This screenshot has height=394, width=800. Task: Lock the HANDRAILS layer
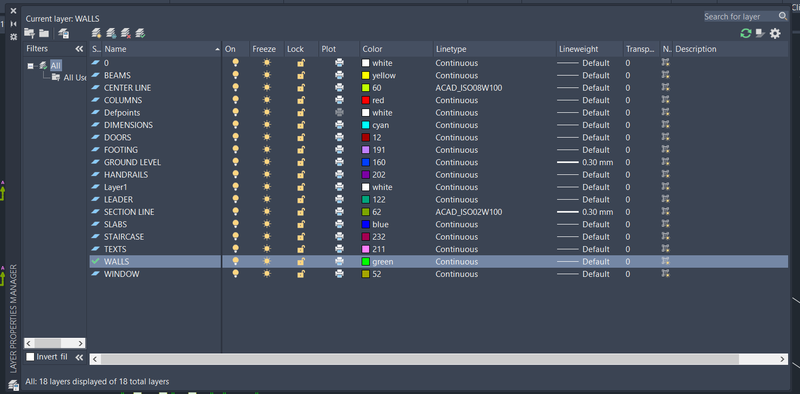point(301,174)
